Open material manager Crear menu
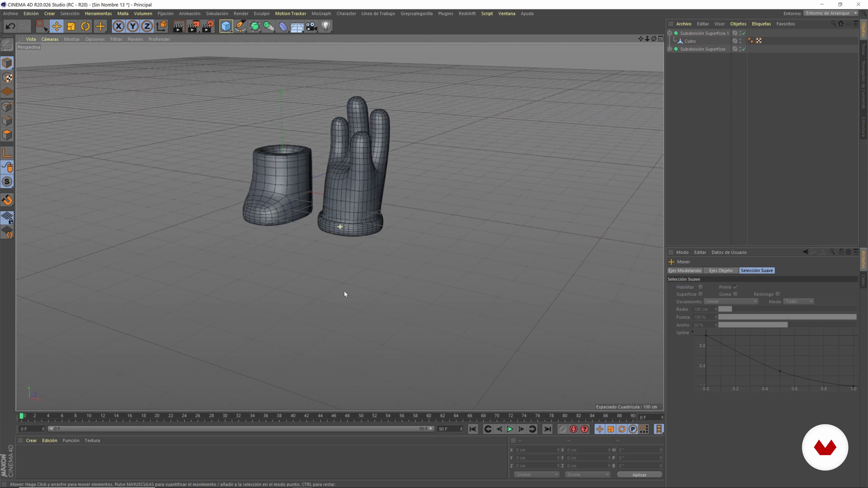Image resolution: width=868 pixels, height=488 pixels. (x=31, y=441)
